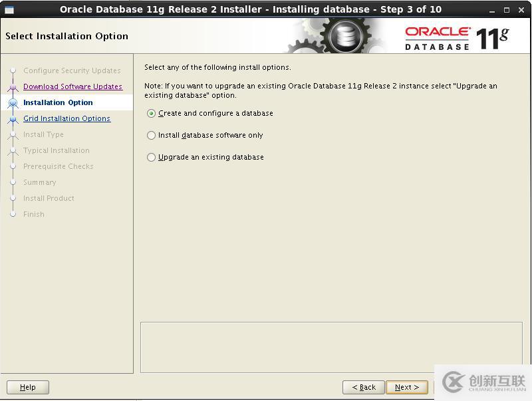Viewport: 532px width, 401px height.
Task: Click the window menu icon in title bar
Action: click(9, 10)
